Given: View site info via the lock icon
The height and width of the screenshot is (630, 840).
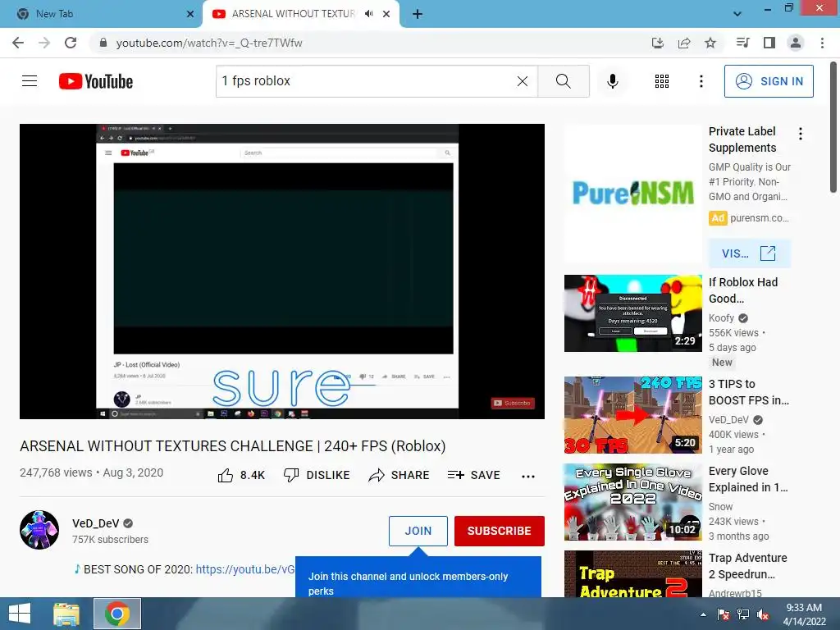Looking at the screenshot, I should click(103, 43).
